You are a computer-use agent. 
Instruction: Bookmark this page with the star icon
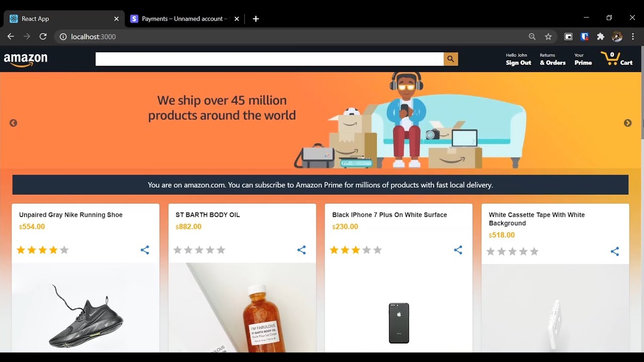[x=548, y=37]
